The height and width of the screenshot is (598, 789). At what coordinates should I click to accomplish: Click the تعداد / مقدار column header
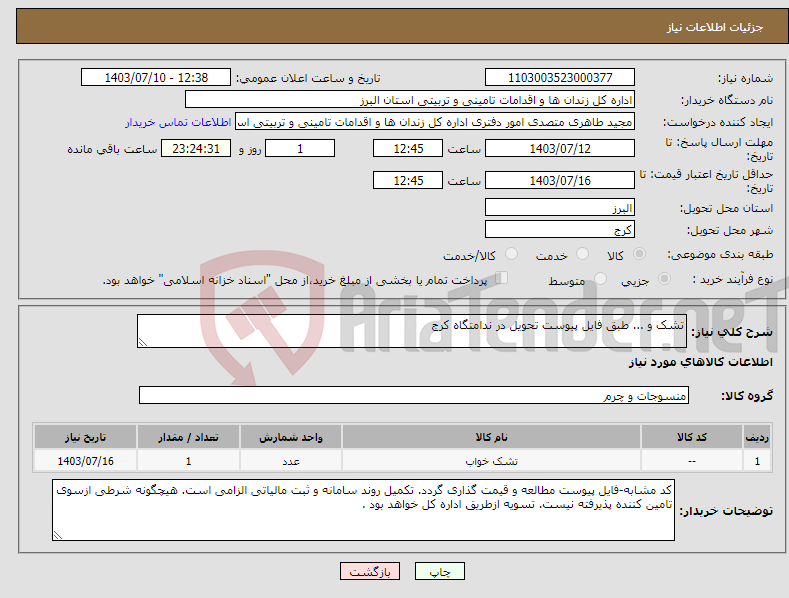pyautogui.click(x=188, y=437)
